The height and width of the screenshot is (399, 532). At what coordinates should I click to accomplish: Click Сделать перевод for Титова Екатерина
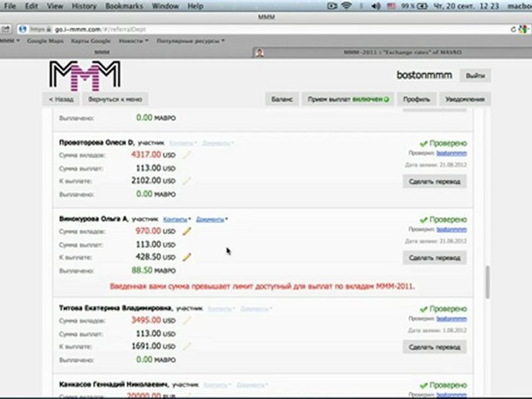(434, 347)
